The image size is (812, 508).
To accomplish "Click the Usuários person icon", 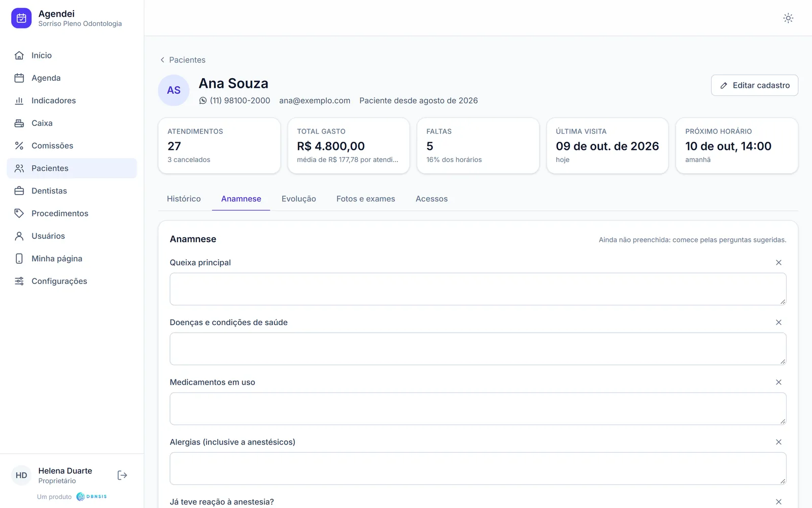I will pyautogui.click(x=19, y=236).
